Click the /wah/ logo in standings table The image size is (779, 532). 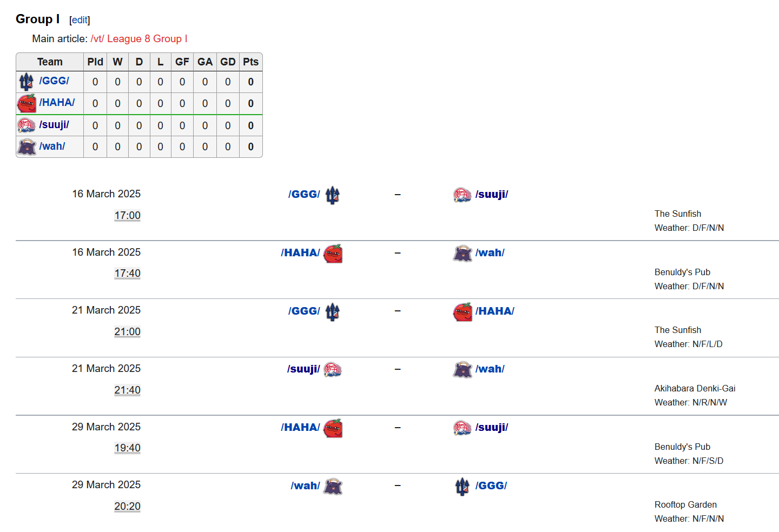pyautogui.click(x=27, y=147)
